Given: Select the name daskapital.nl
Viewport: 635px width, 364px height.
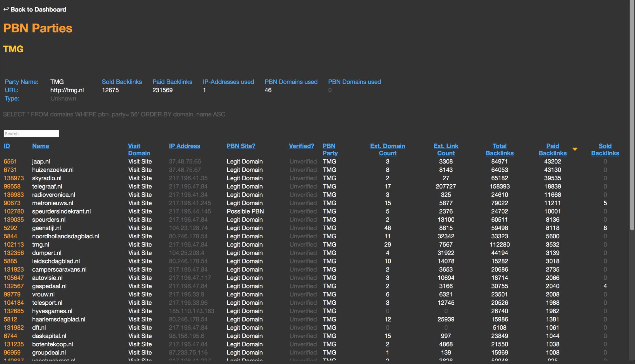Looking at the screenshot, I should pos(49,336).
